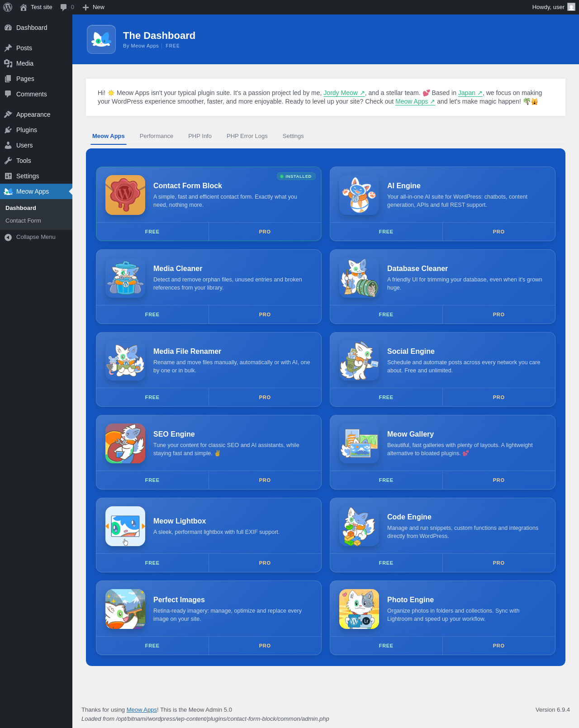Viewport: 579px width, 728px height.
Task: Open the Meow Apps link in footer
Action: tap(142, 710)
